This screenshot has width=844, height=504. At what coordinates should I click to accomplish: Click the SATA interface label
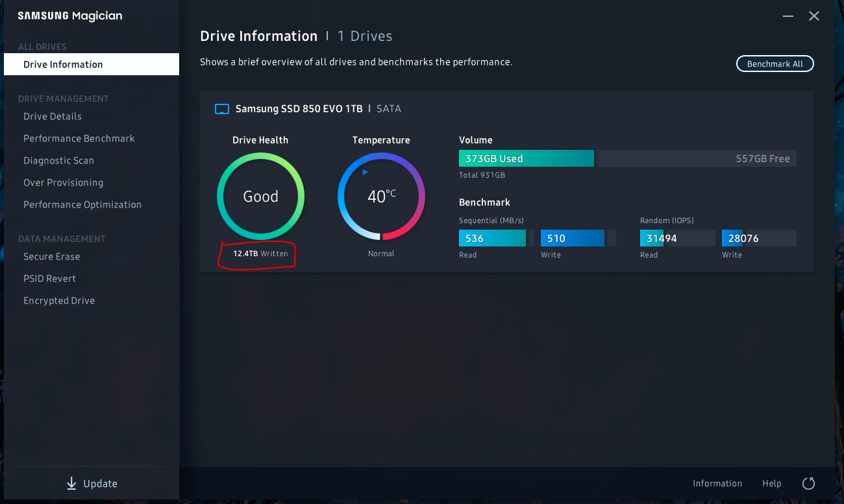[389, 109]
